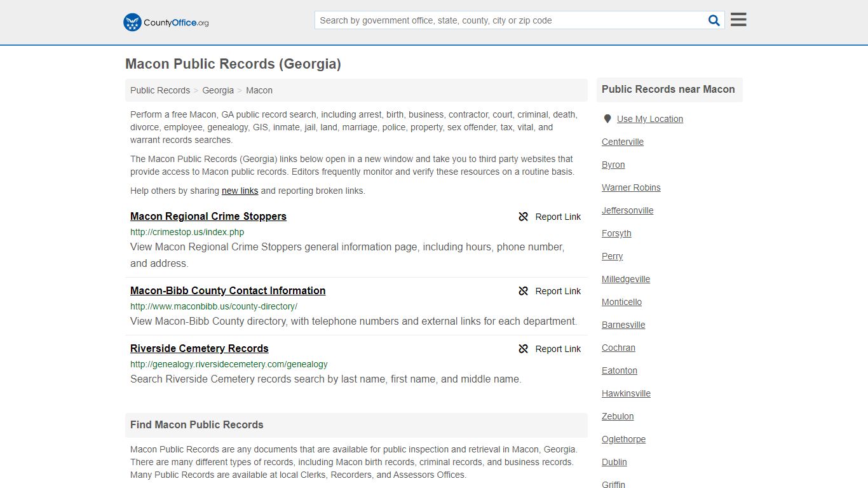Click Macon Public Records (Georgia) heading

tap(233, 64)
